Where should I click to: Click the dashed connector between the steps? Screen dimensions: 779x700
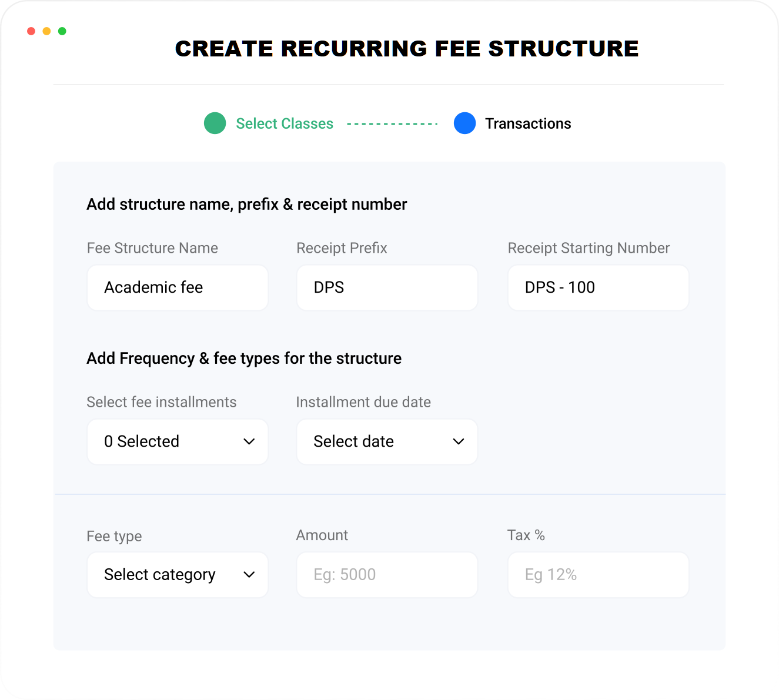(x=392, y=124)
